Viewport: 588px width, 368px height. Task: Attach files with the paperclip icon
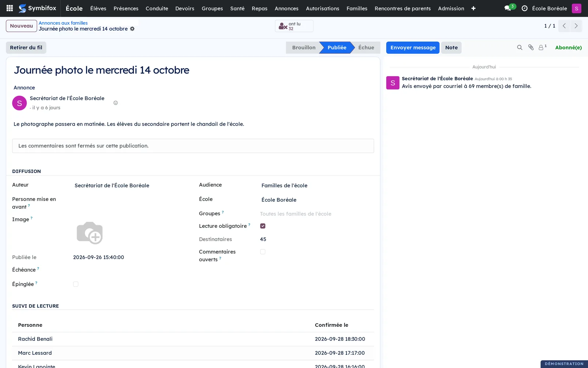click(531, 47)
